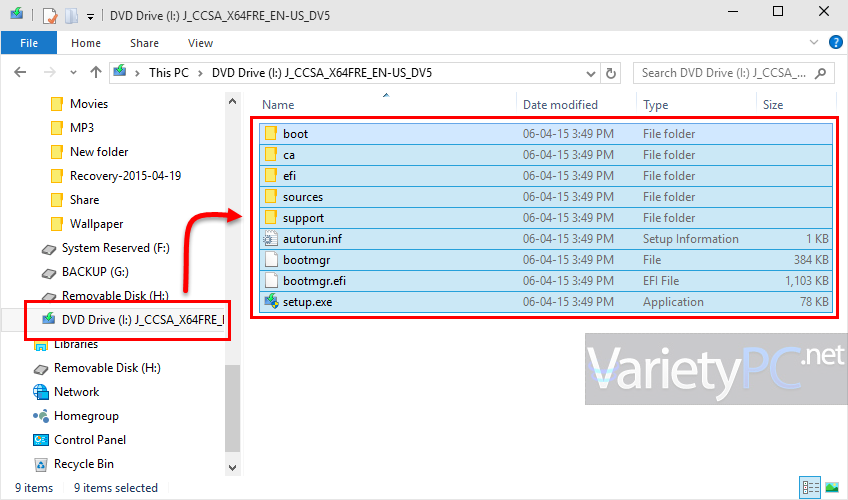The image size is (848, 500).
Task: Open the Customize Quick Access Toolbar dropdown
Action: click(x=90, y=16)
